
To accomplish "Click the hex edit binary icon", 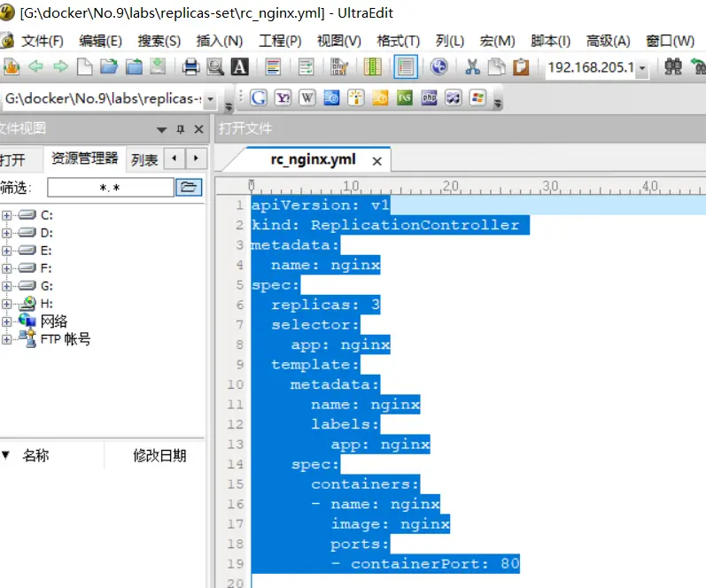I will pyautogui.click(x=339, y=67).
